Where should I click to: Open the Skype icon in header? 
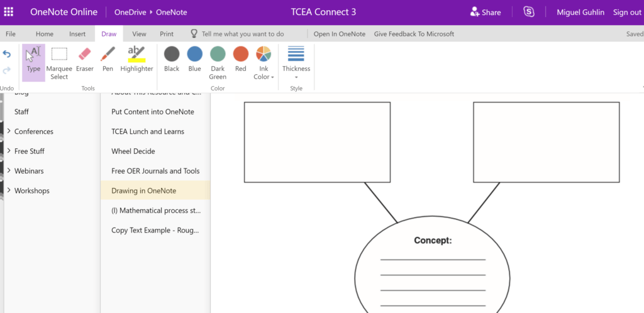click(x=529, y=12)
